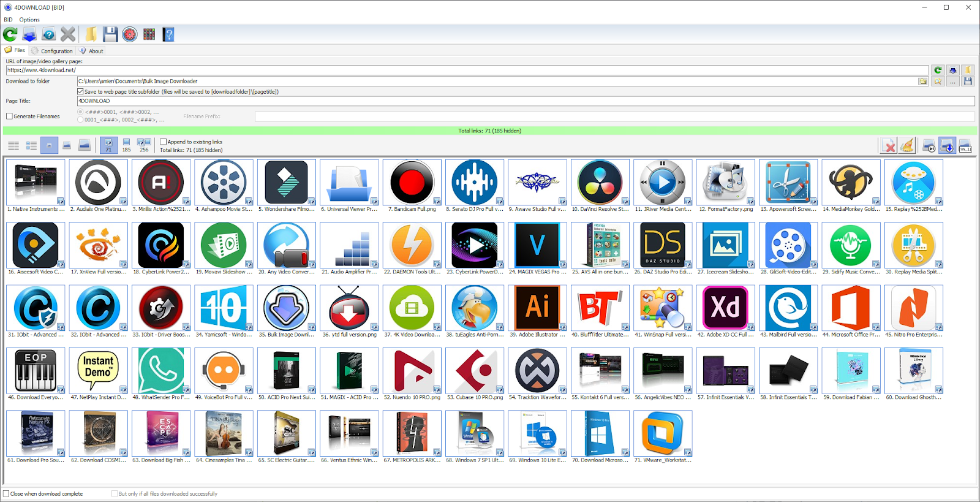Click the Filename Prefix input field
This screenshot has width=980, height=502.
[x=614, y=116]
